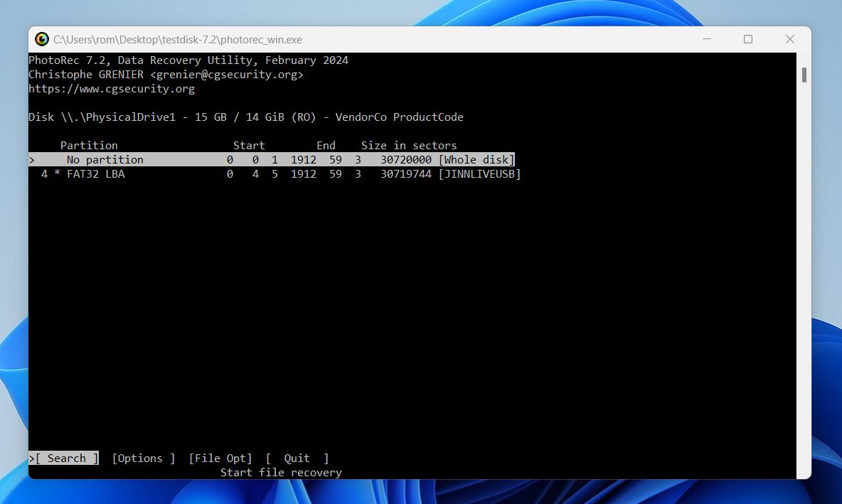Click the PhotoRec 7.2 version header line
The image size is (842, 504).
pos(188,60)
